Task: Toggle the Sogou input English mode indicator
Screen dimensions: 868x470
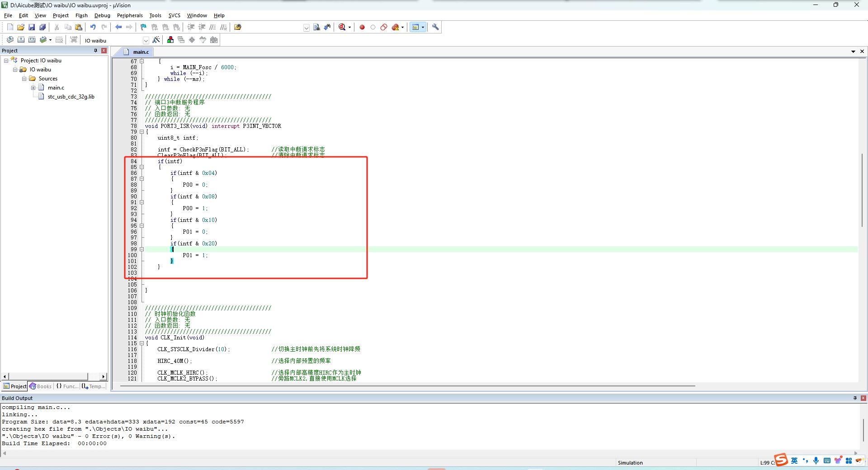Action: point(794,461)
